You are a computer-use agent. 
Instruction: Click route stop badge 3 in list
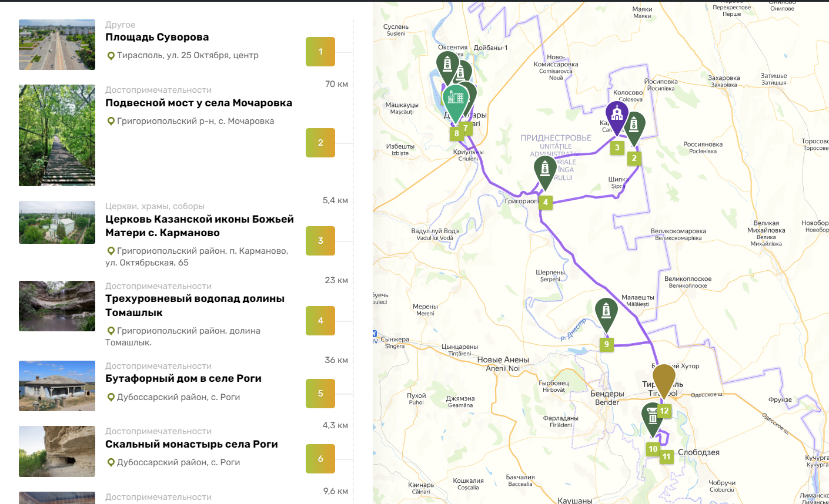320,241
